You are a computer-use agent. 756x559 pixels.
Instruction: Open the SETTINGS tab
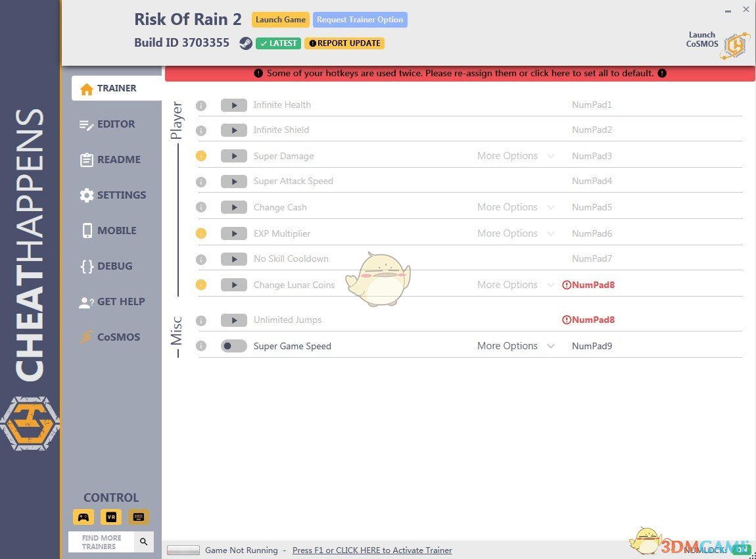coord(113,195)
